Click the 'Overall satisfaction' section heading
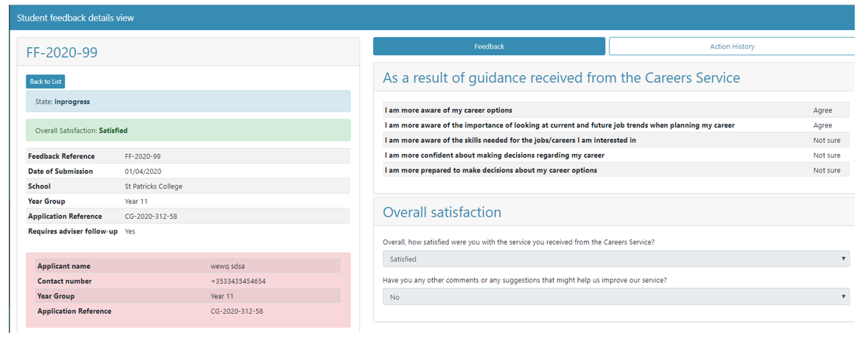The height and width of the screenshot is (341, 868). [442, 212]
